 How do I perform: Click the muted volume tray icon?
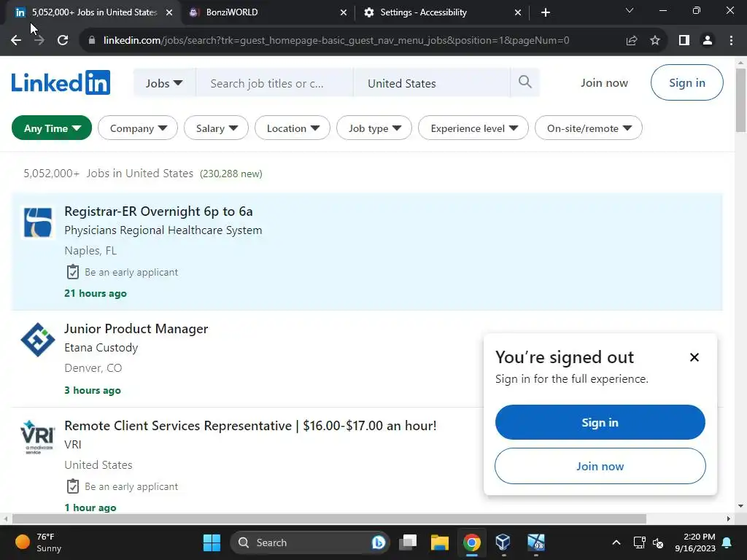click(658, 542)
